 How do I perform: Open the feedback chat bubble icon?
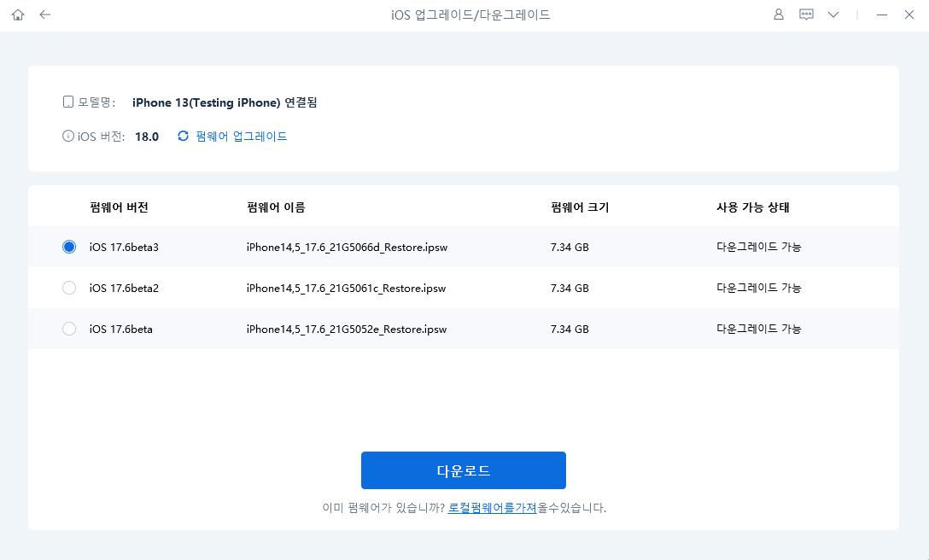coord(806,15)
